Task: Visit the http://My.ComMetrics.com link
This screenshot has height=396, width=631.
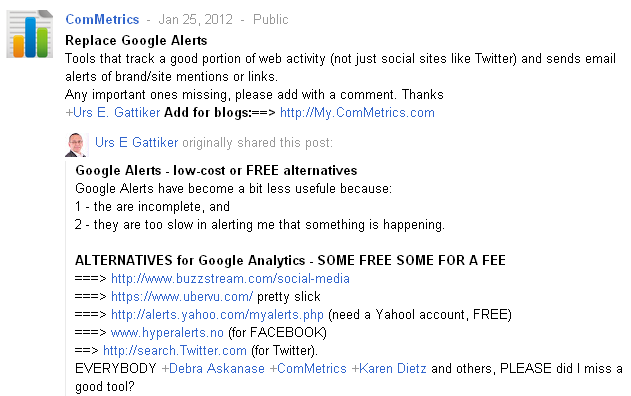Action: (x=357, y=112)
